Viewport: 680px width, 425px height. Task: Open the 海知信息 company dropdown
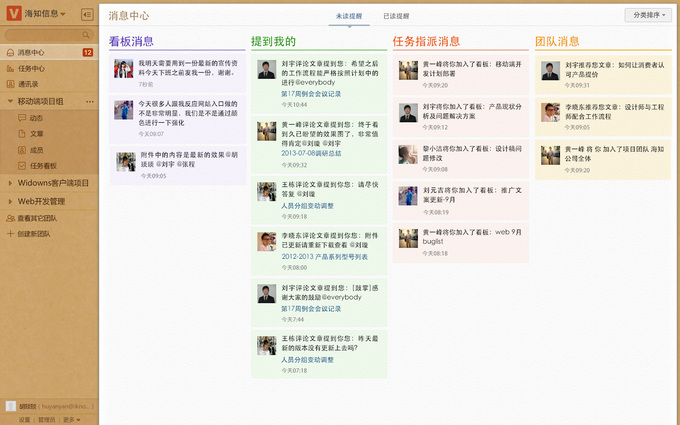click(45, 14)
